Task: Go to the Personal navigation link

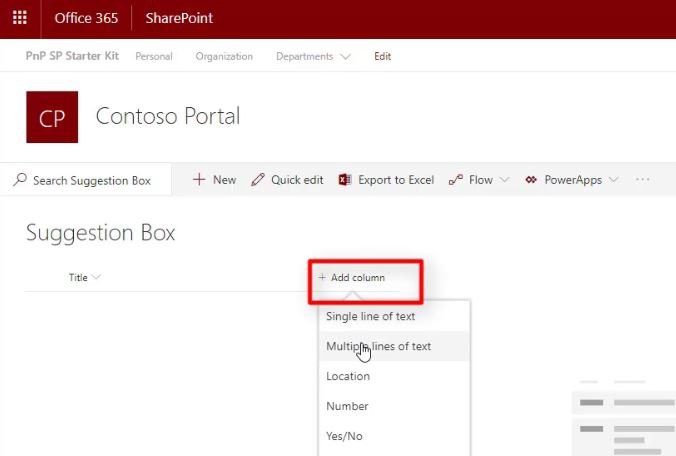Action: click(x=154, y=56)
